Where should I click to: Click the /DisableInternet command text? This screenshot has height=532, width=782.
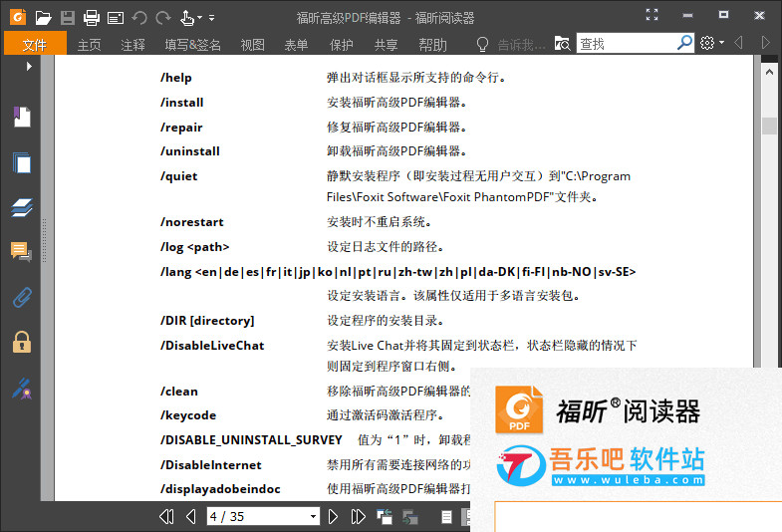point(211,465)
